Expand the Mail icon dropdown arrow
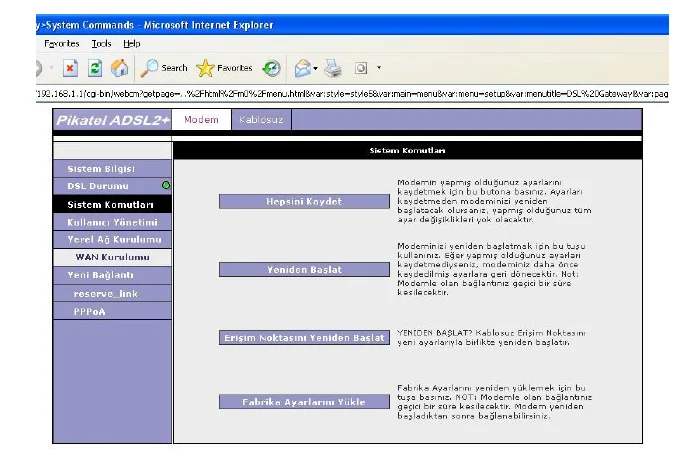 (316, 69)
